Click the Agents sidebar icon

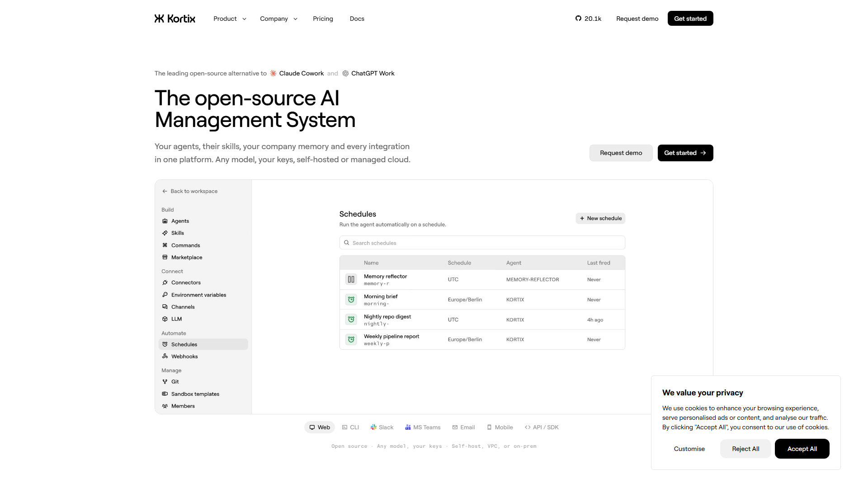165,221
